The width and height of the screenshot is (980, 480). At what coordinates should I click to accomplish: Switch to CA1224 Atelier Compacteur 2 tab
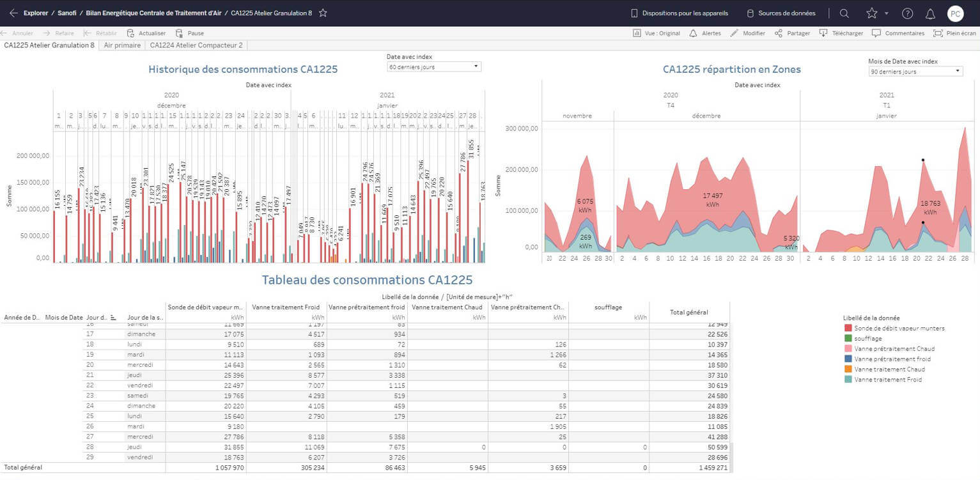(196, 45)
